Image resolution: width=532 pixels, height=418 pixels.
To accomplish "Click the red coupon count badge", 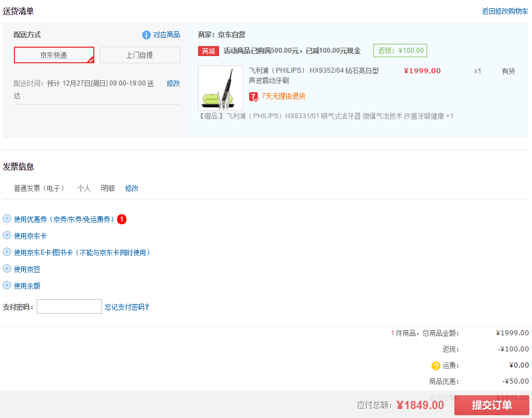I will tap(121, 219).
